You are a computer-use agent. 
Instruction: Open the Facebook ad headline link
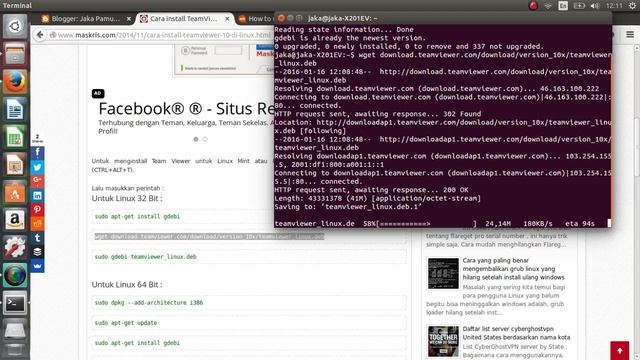[x=186, y=109]
